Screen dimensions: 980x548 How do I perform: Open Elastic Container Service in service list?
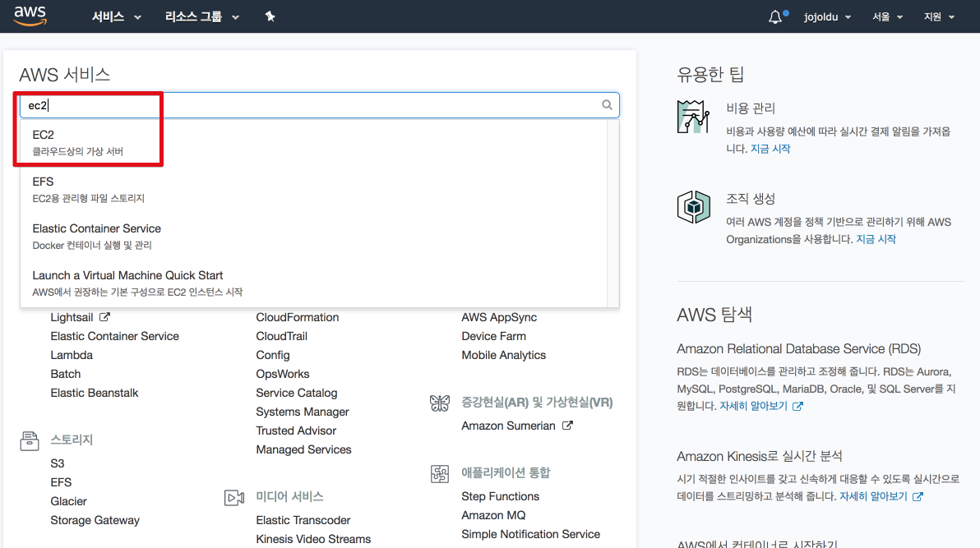(114, 336)
